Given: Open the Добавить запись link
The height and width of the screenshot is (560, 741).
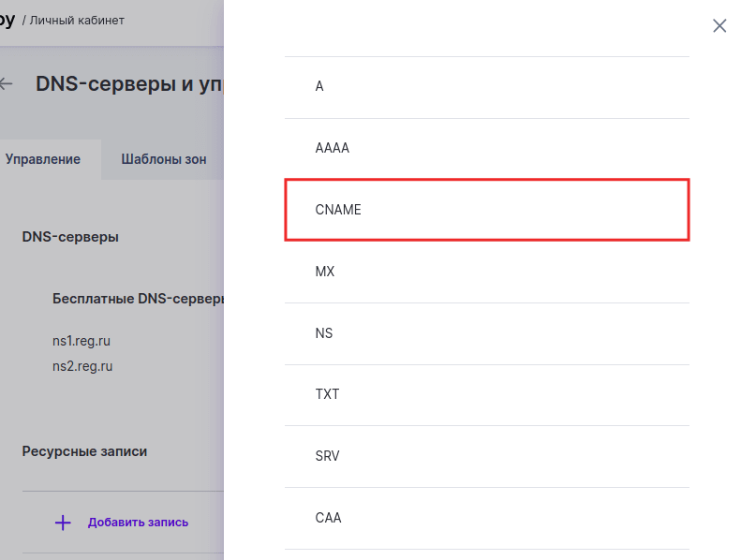Looking at the screenshot, I should tap(138, 523).
